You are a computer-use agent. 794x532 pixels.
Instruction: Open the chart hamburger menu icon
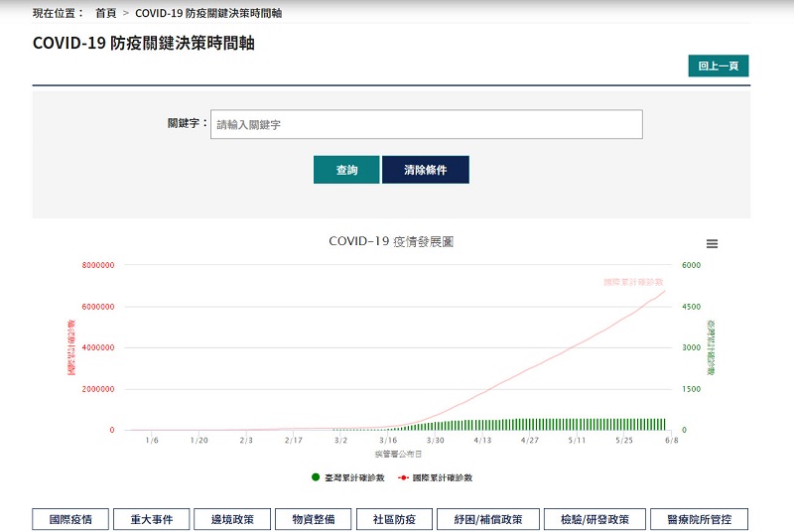712,244
